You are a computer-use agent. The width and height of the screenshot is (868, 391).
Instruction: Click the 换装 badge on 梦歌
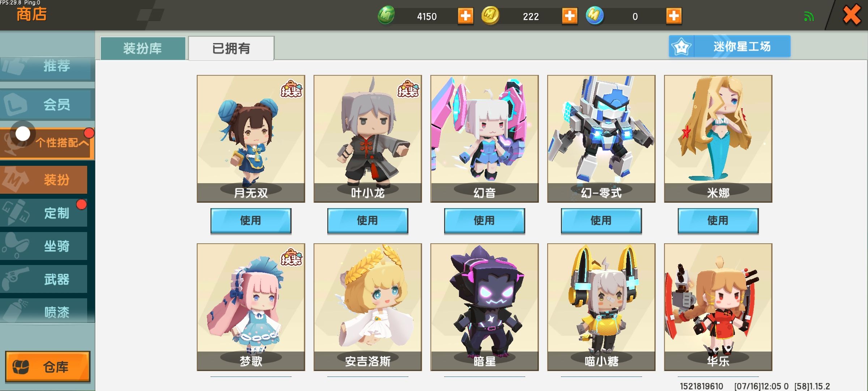[x=292, y=257]
